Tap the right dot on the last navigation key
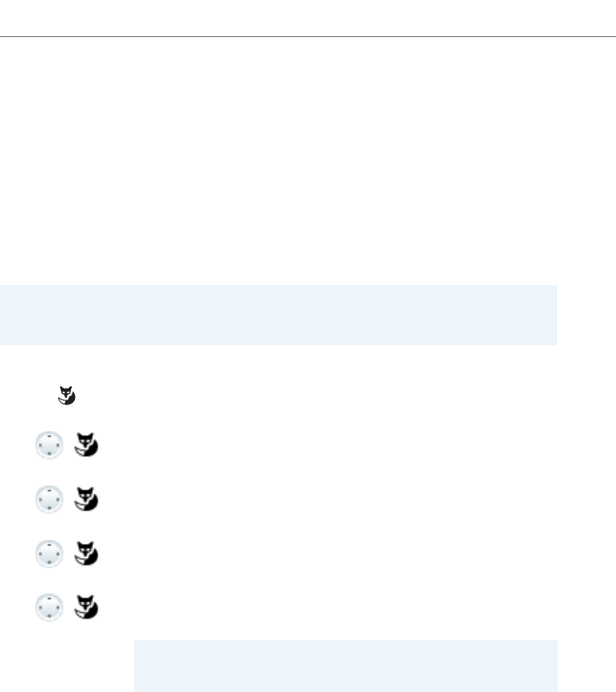This screenshot has height=692, width=616. tap(58, 608)
